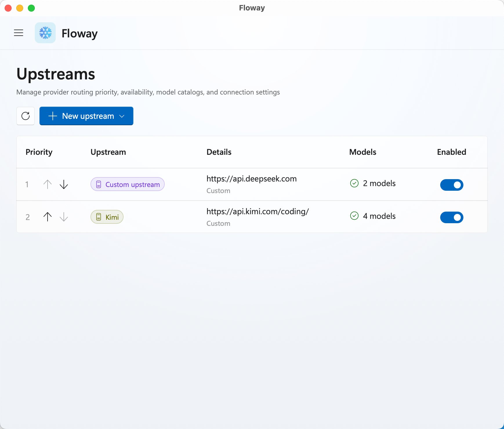Click the Upstream column header
Image resolution: width=504 pixels, height=429 pixels.
point(108,152)
